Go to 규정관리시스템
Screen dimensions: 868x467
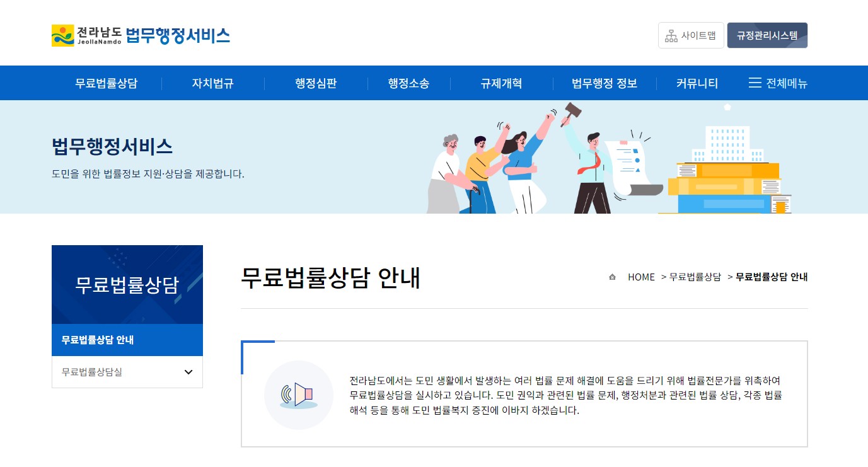click(x=767, y=35)
